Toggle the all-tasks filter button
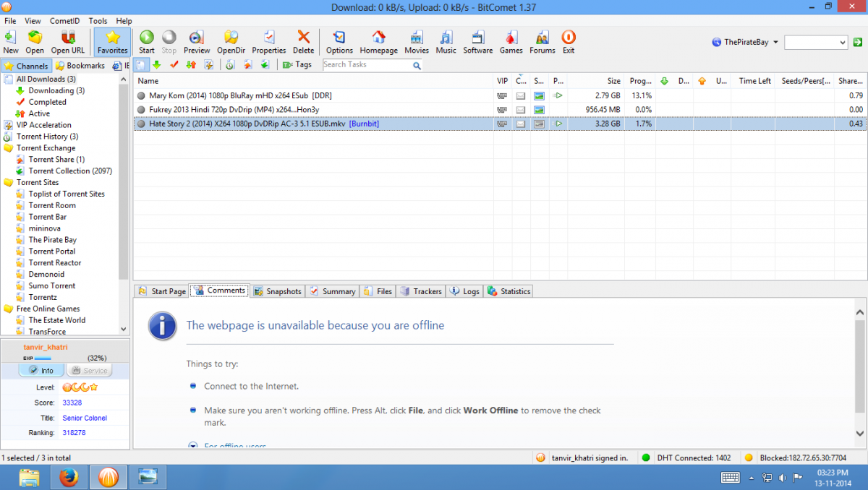The height and width of the screenshot is (490, 868). click(x=141, y=65)
